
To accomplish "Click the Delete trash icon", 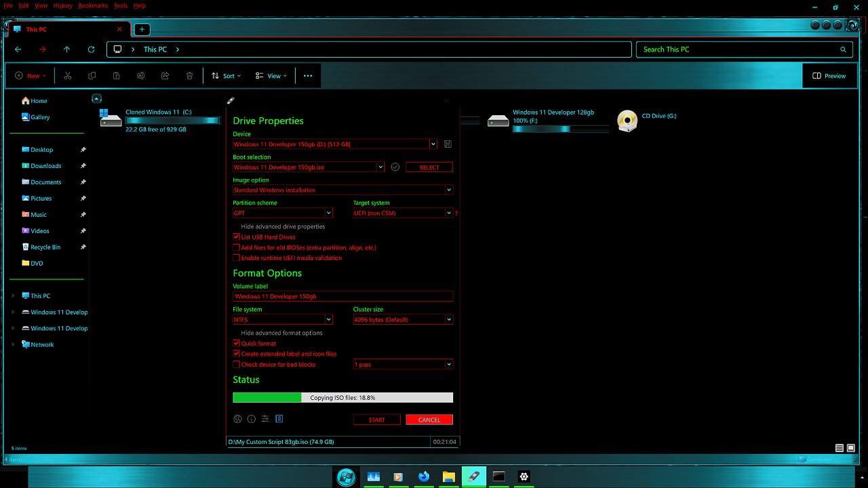I will 190,76.
